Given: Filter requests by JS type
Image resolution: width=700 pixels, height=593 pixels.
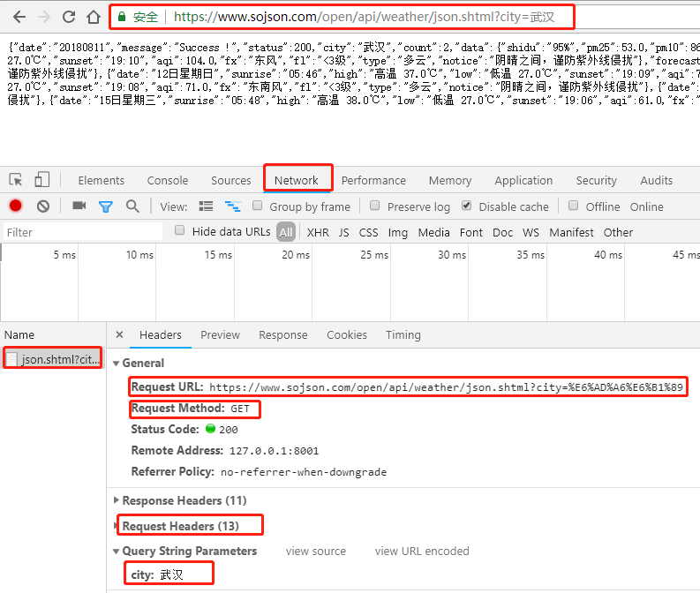Looking at the screenshot, I should 343,232.
